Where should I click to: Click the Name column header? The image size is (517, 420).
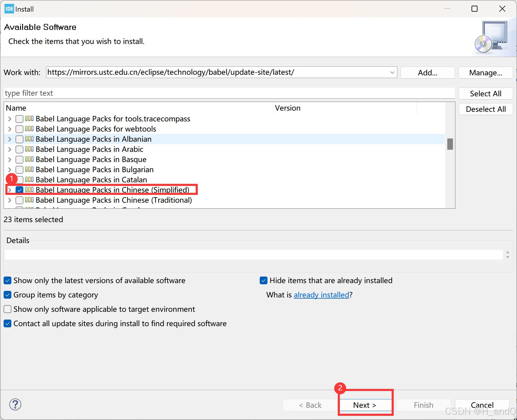(x=138, y=108)
